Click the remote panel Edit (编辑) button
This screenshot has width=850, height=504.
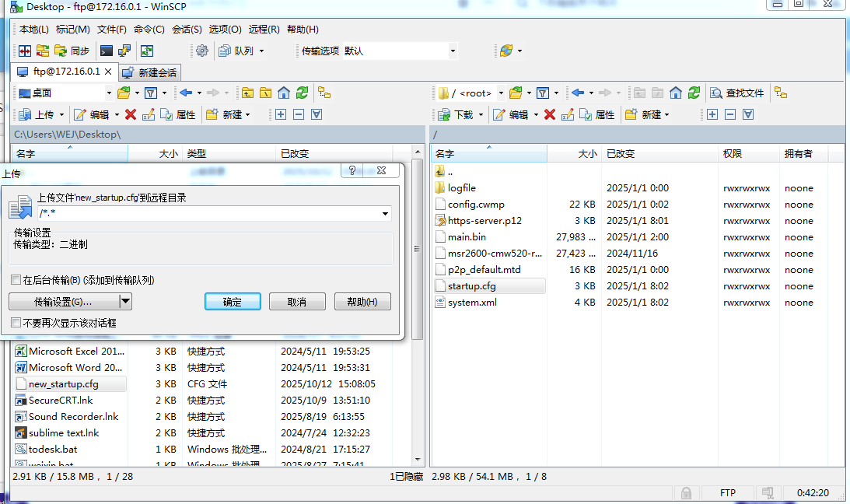511,114
